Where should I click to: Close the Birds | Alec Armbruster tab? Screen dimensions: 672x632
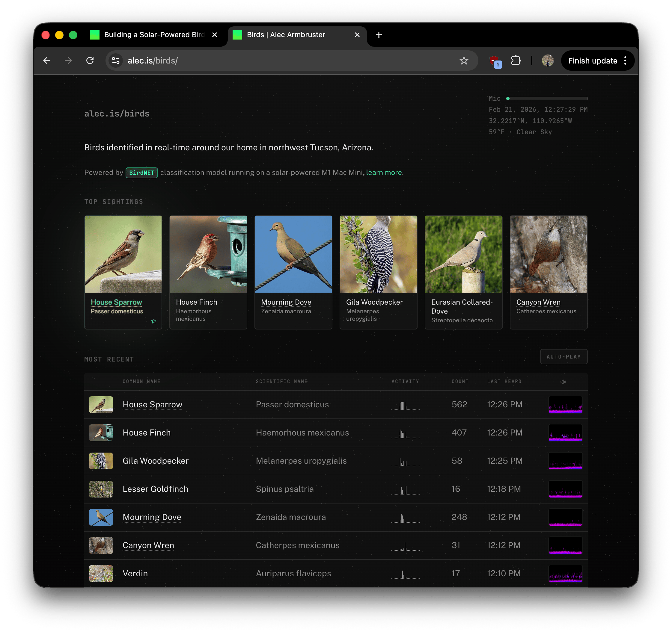(357, 35)
